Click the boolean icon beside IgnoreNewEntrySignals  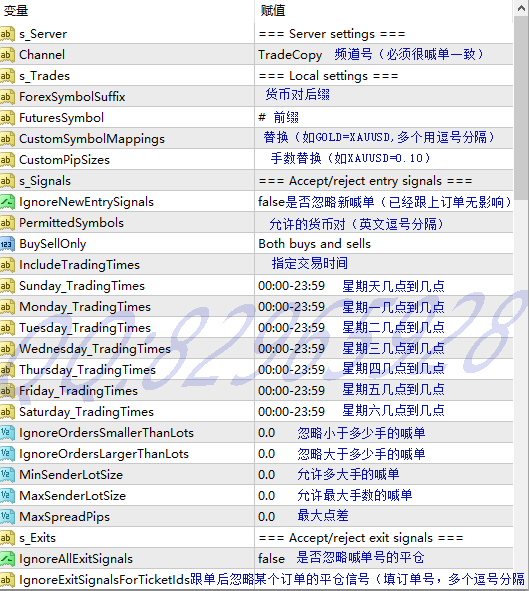tap(7, 202)
